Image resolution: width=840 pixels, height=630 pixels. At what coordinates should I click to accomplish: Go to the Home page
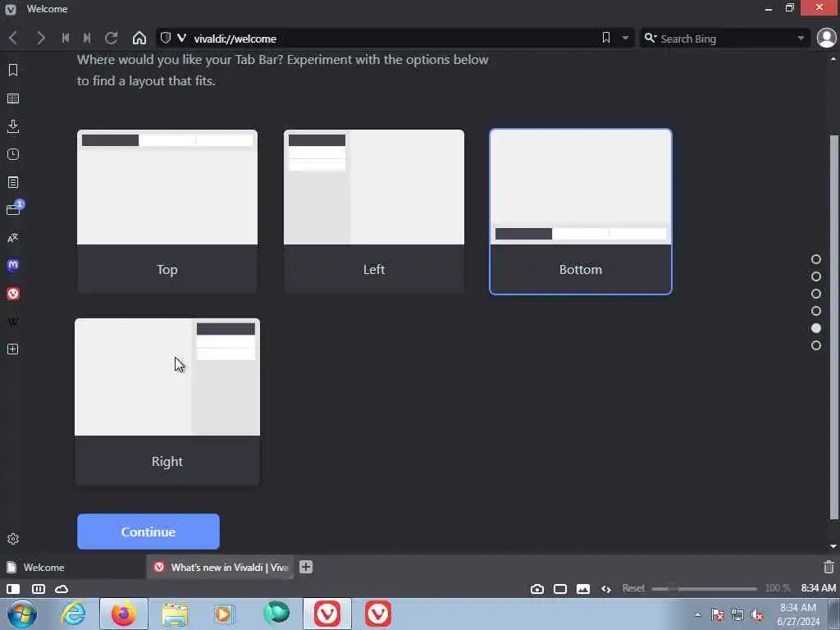(139, 38)
